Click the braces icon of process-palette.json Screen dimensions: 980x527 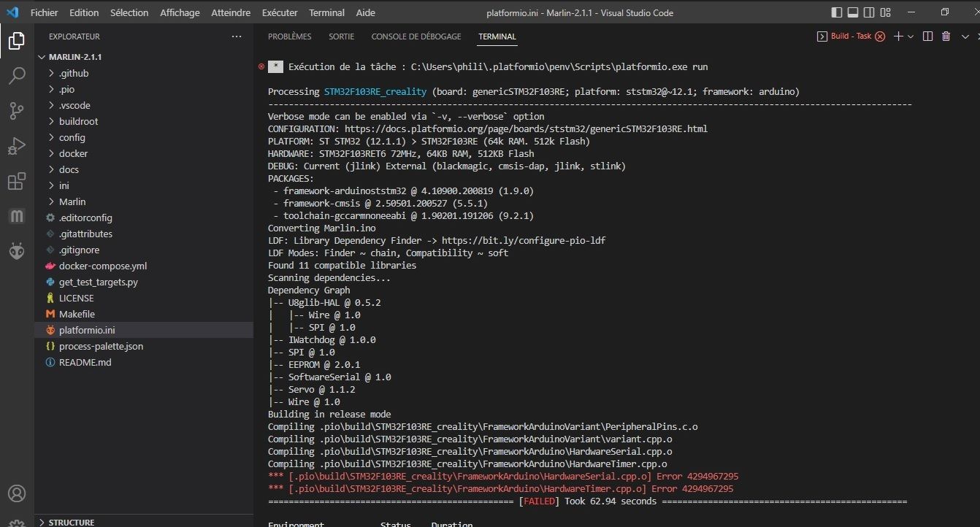pyautogui.click(x=50, y=346)
